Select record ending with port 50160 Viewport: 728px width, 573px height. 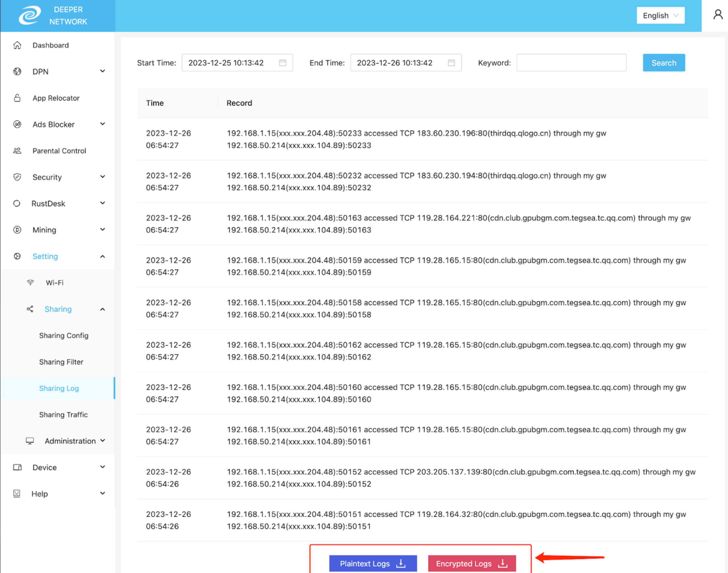(422, 393)
